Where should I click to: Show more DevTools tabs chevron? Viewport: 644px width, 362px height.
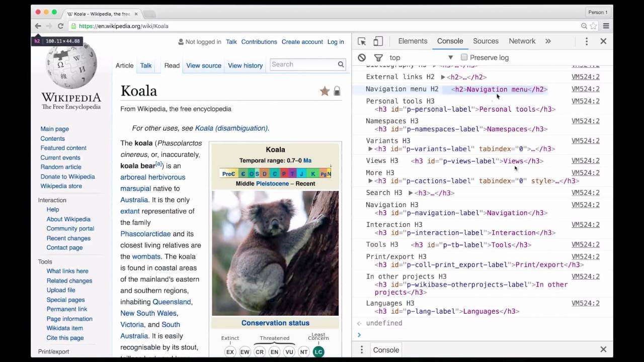(548, 41)
